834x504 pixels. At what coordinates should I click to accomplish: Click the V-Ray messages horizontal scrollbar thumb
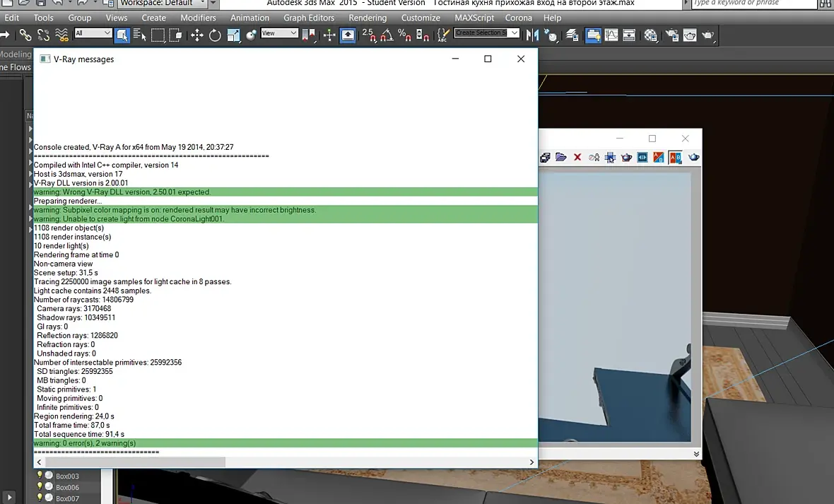click(135, 462)
